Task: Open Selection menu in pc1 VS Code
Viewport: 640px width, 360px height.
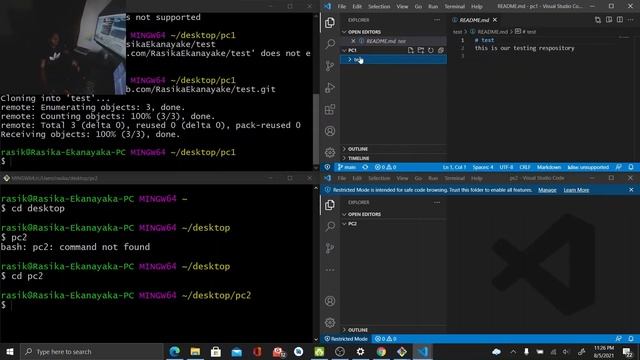Action: [379, 7]
